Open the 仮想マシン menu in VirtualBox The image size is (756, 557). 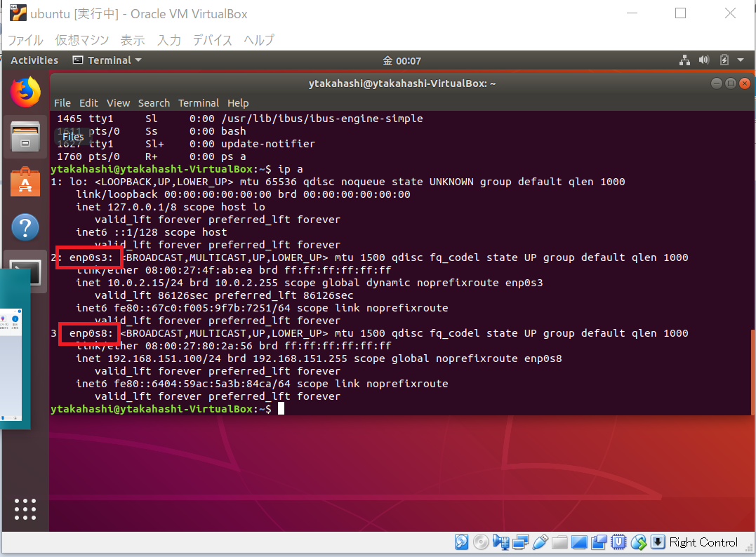tap(81, 40)
